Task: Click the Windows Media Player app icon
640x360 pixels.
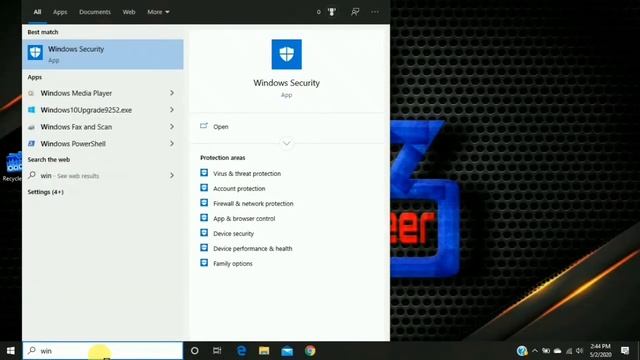Action: coord(31,93)
